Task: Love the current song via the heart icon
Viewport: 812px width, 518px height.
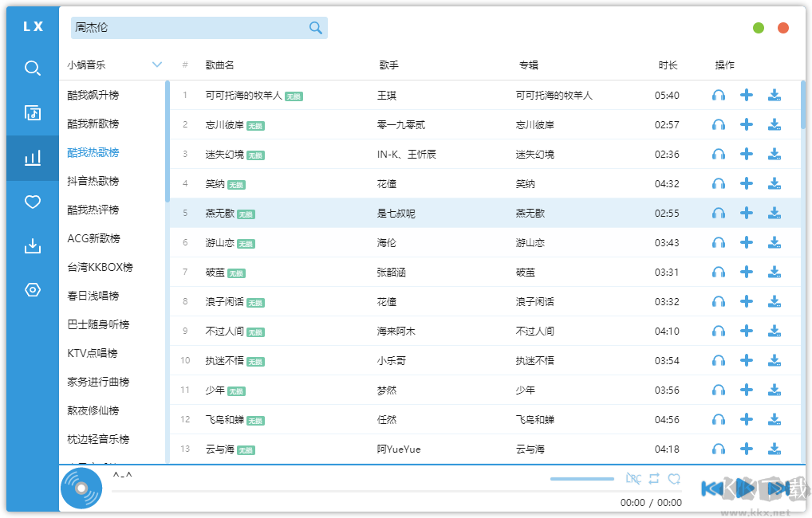Action: pos(674,478)
